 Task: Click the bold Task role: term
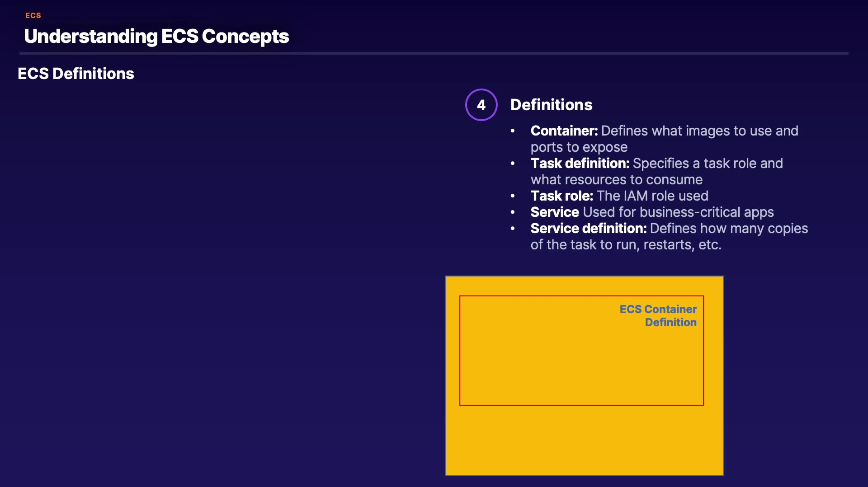561,196
